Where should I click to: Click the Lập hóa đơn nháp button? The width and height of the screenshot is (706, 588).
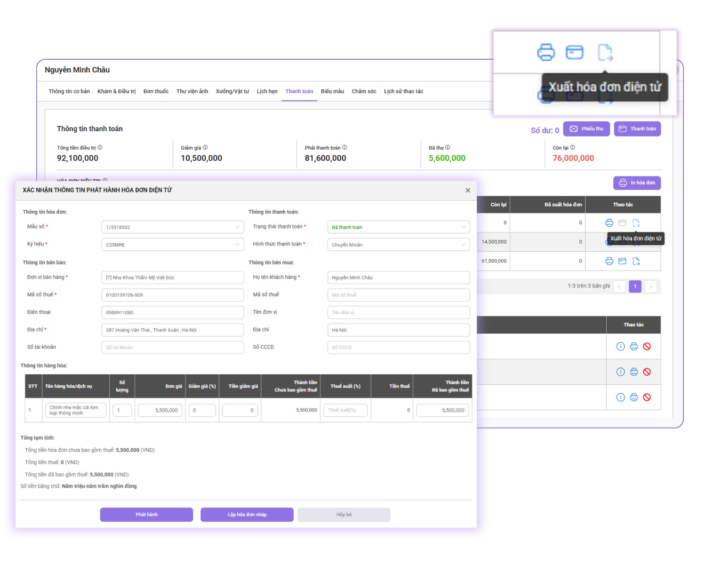click(247, 515)
